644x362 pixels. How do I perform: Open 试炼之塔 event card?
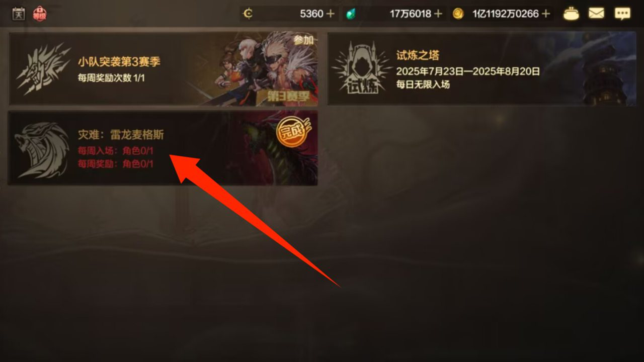[x=481, y=69]
